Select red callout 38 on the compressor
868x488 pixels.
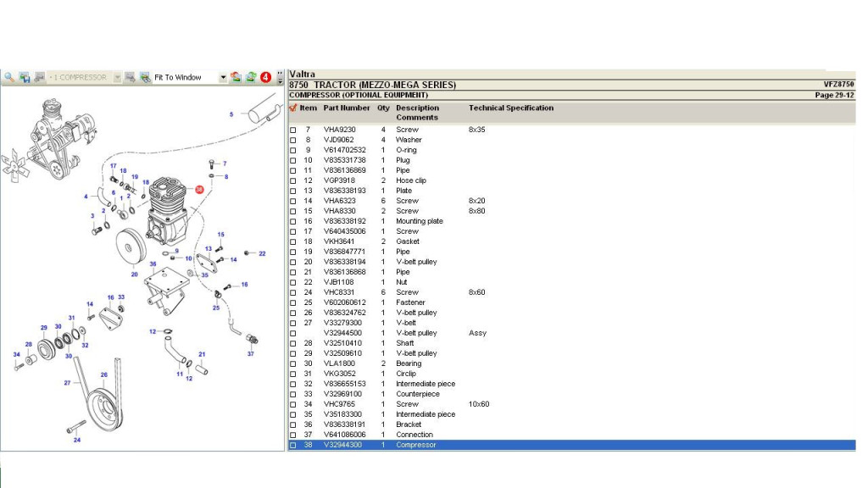[199, 189]
